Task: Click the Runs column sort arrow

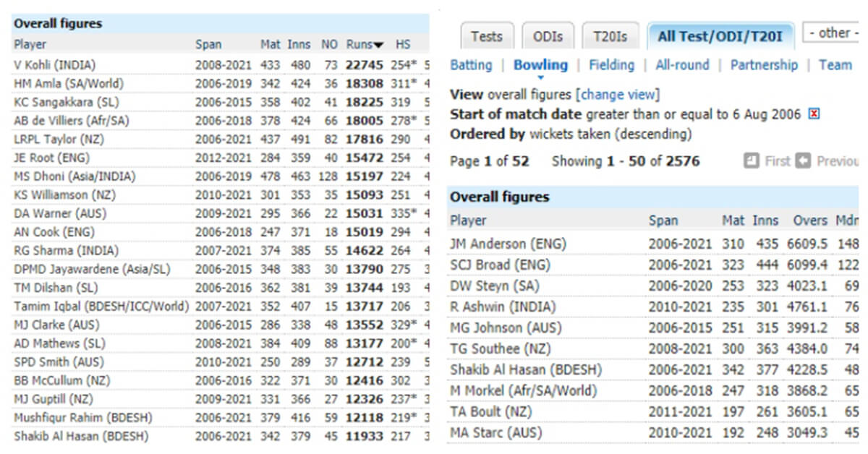Action: coord(379,45)
